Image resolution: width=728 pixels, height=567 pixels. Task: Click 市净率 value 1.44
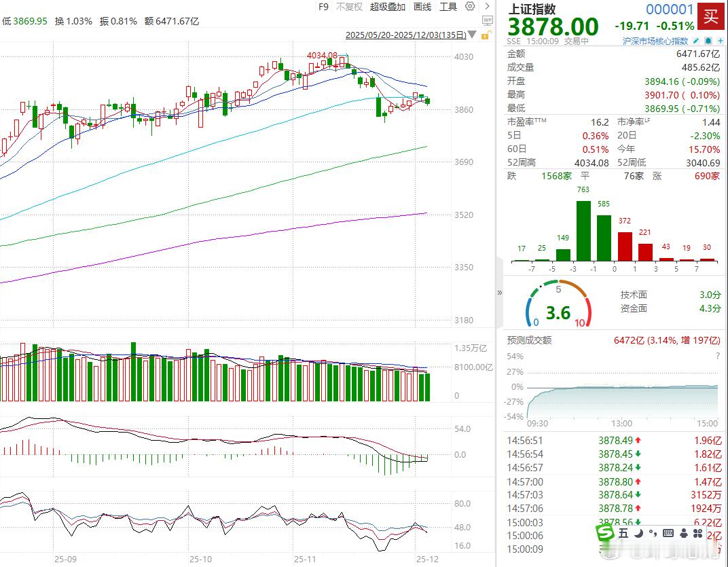(711, 122)
